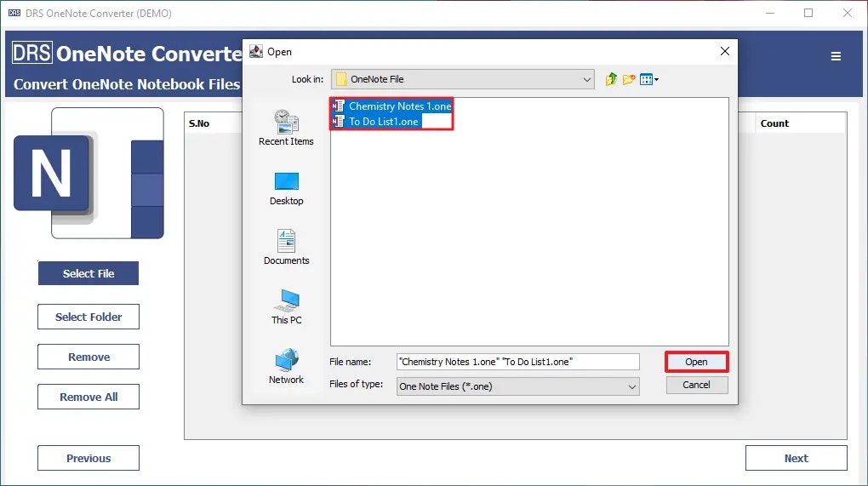Screen dimensions: 868x486
Task: Click the Remove button
Action: click(89, 357)
